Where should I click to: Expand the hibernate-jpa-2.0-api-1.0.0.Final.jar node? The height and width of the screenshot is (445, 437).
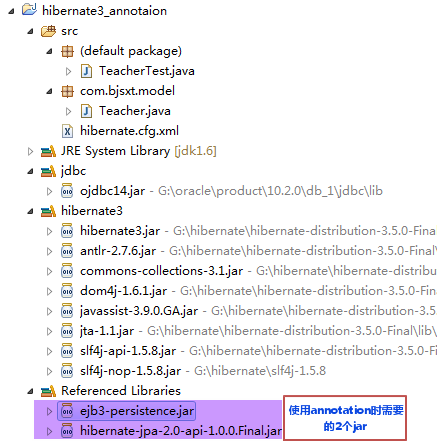(49, 431)
